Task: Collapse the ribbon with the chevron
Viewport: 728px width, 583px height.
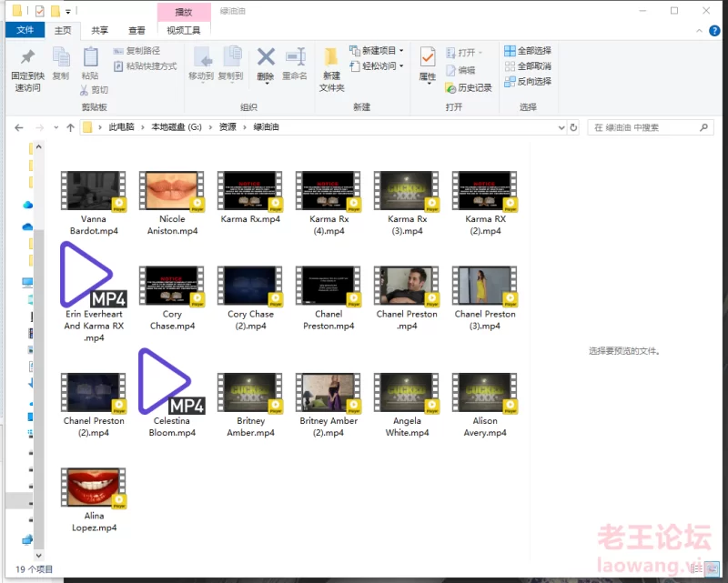Action: [x=699, y=31]
